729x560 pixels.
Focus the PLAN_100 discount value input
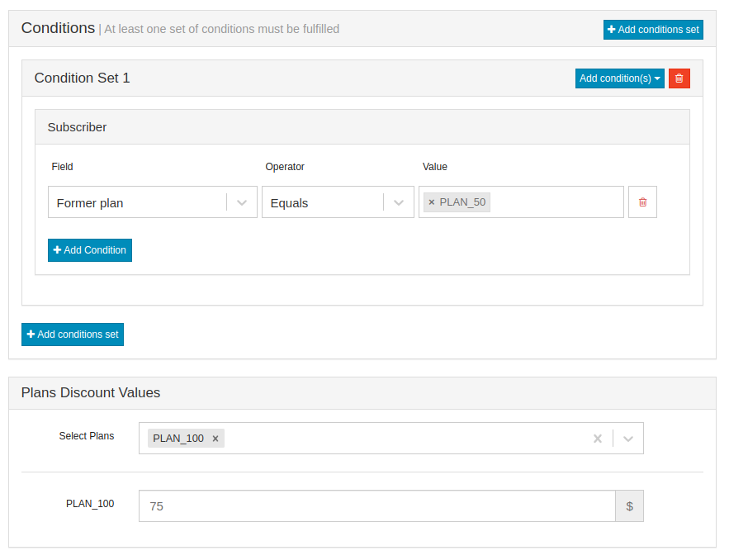tap(377, 505)
